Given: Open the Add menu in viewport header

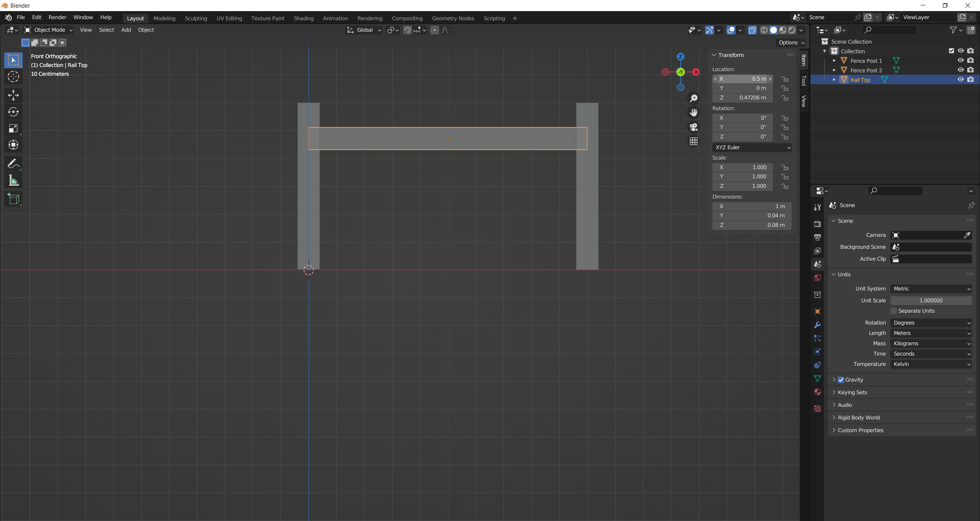Looking at the screenshot, I should [x=126, y=30].
